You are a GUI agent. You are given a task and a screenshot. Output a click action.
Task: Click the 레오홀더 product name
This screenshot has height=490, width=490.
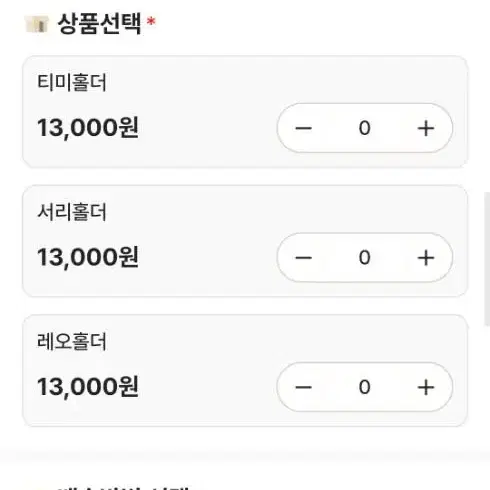point(72,342)
